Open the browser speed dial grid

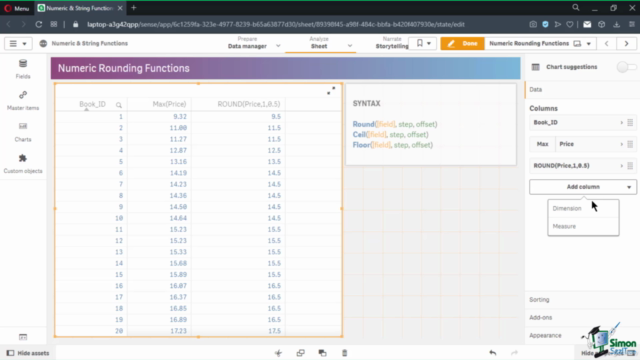tap(54, 24)
